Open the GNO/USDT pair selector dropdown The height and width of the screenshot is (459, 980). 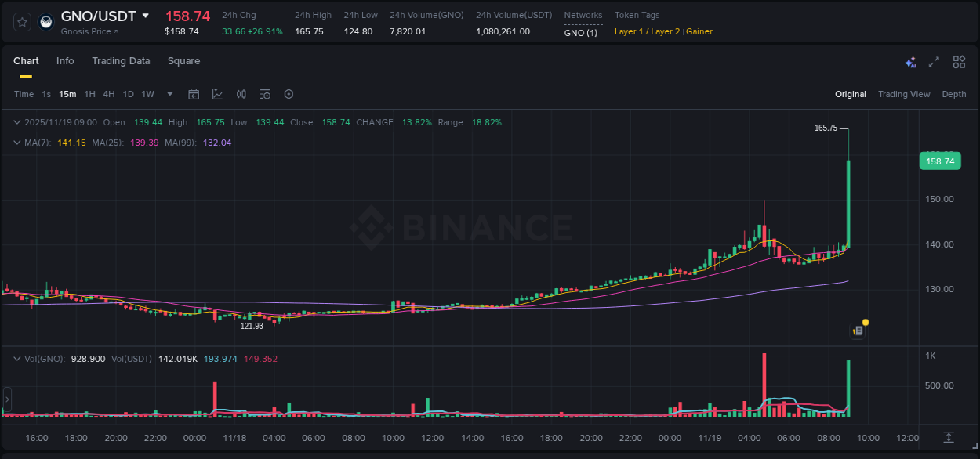(146, 16)
